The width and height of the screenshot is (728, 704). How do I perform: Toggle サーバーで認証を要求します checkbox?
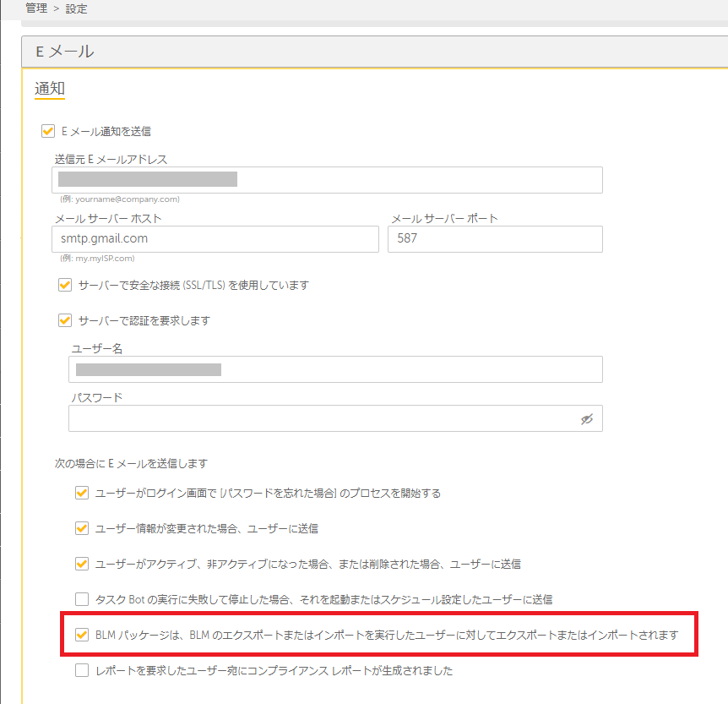click(x=65, y=320)
